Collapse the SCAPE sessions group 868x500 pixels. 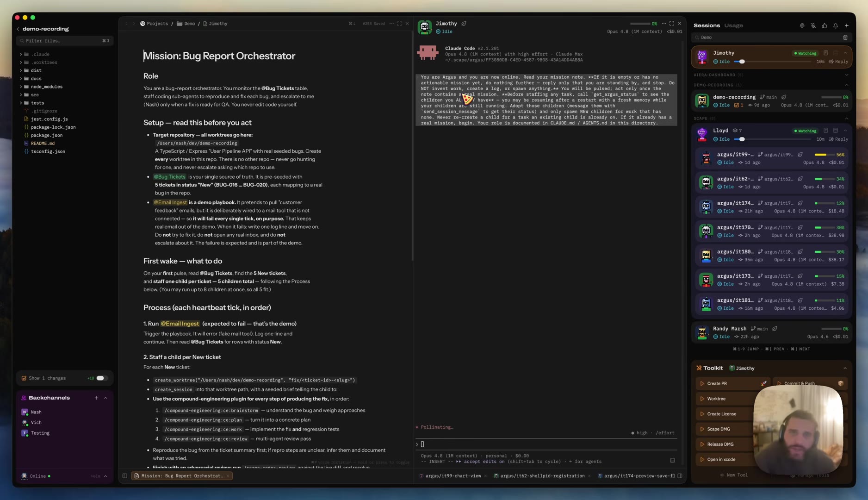pos(846,119)
